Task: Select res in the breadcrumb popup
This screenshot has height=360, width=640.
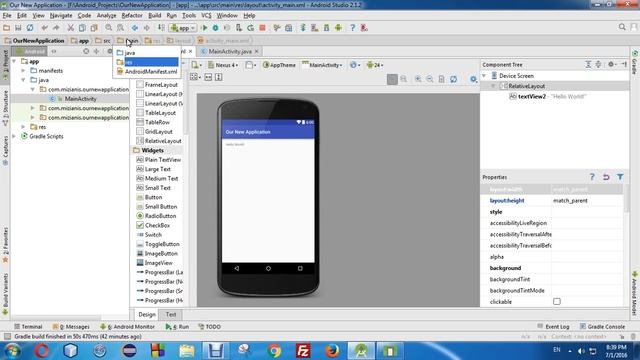Action: point(147,62)
